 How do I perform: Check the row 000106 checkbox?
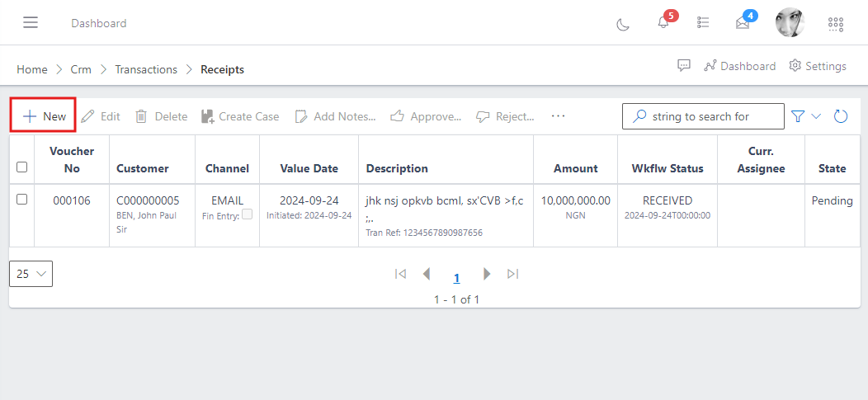coord(21,199)
